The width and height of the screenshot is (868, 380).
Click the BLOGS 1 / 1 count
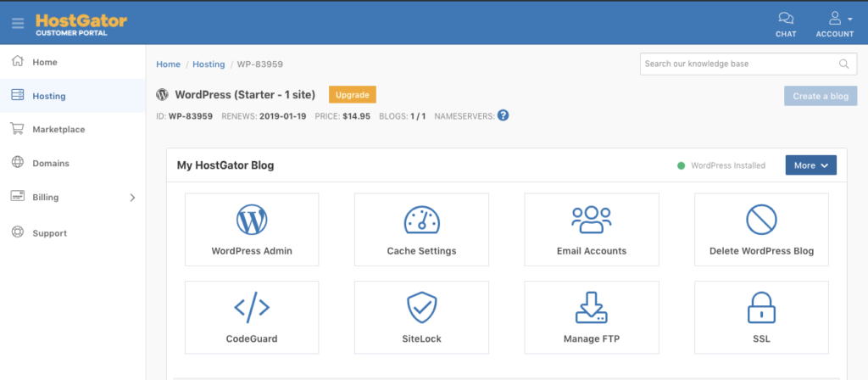tap(418, 116)
